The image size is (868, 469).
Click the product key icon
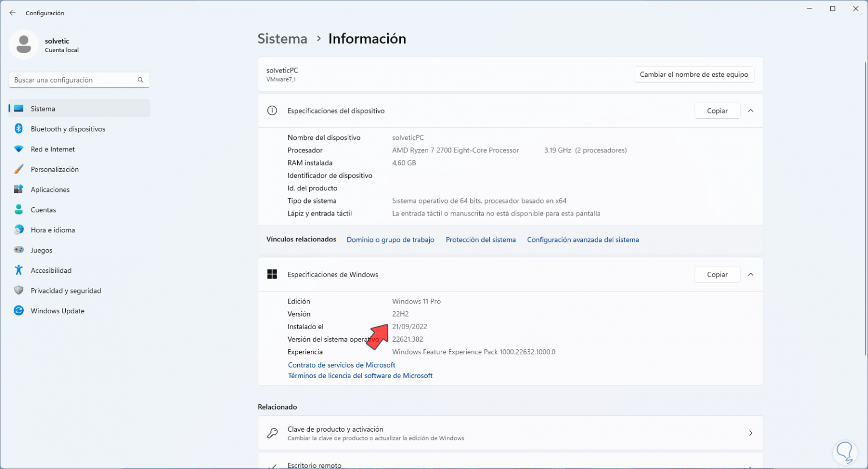[x=272, y=433]
